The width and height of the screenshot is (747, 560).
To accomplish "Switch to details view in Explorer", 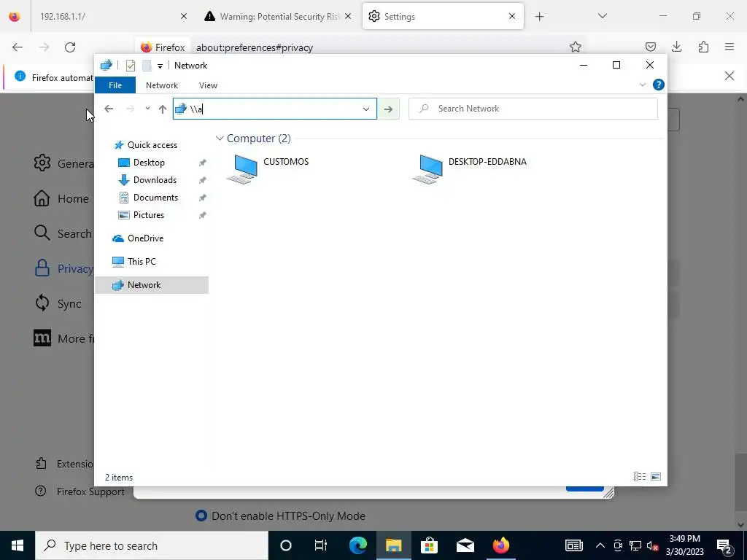I will [639, 477].
